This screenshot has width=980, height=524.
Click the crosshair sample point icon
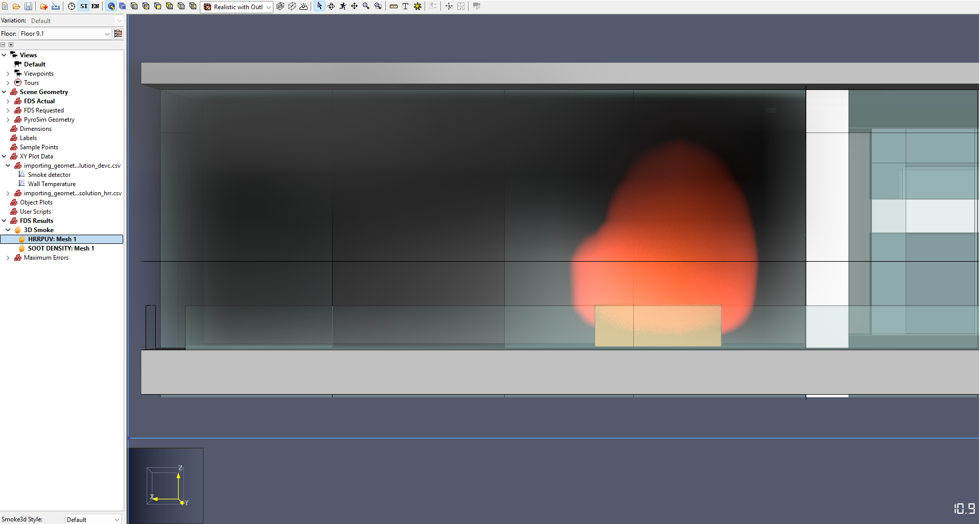coord(449,6)
